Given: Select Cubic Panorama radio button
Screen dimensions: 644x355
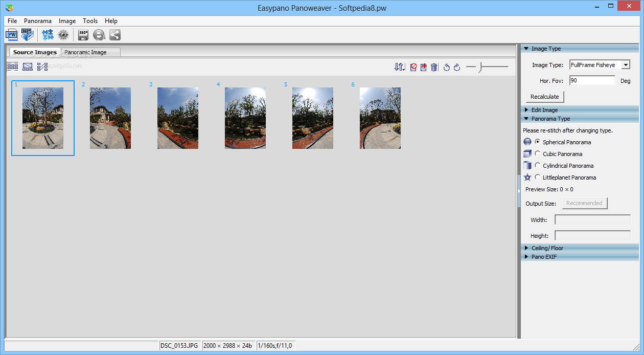Looking at the screenshot, I should tap(537, 153).
